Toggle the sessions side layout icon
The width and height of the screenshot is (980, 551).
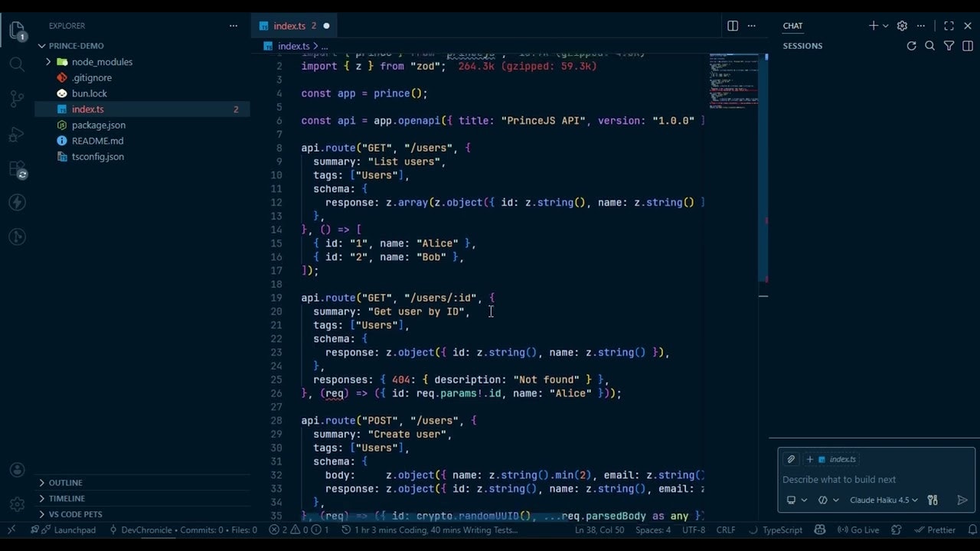click(968, 46)
